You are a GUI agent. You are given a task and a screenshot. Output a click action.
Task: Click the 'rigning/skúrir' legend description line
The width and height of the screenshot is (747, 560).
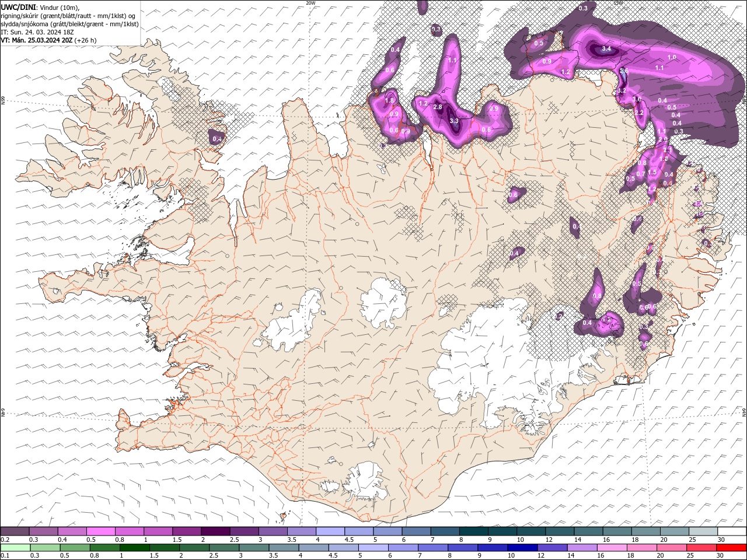tap(68, 16)
